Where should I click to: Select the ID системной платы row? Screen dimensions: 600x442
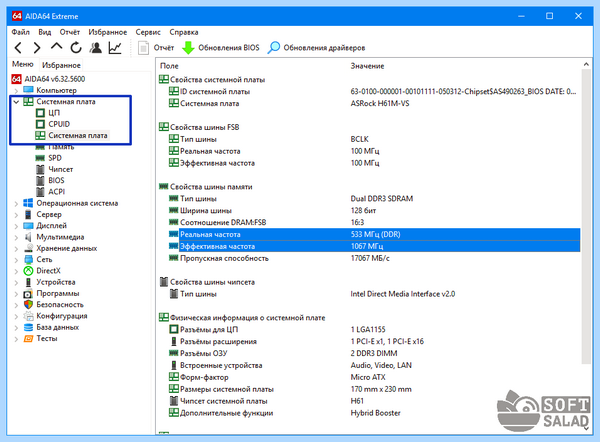pyautogui.click(x=375, y=91)
